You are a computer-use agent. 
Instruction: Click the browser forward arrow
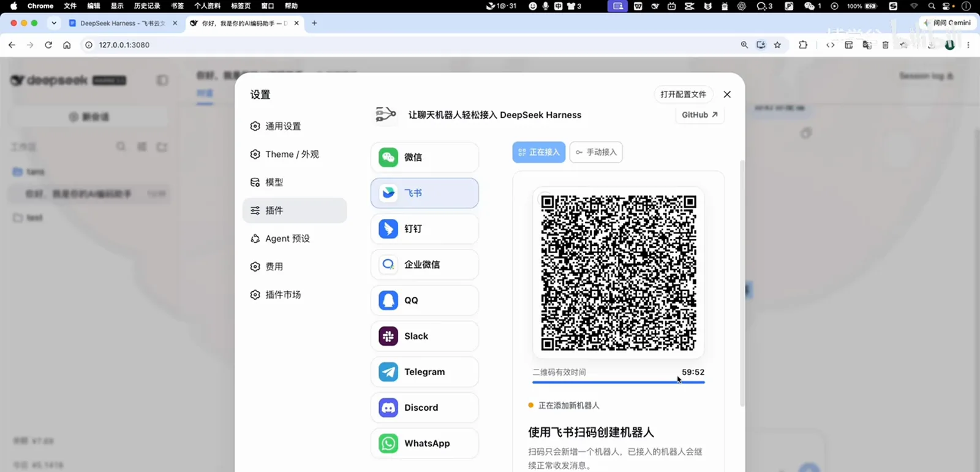pos(30,45)
